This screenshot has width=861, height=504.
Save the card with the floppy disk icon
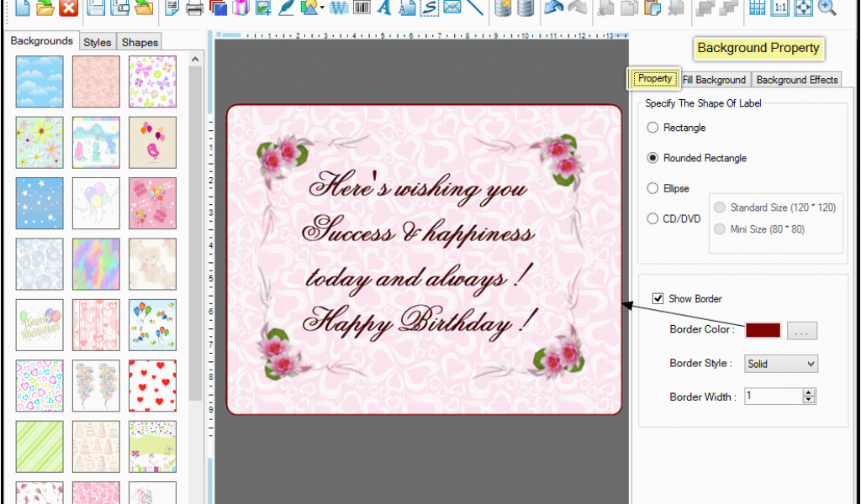pos(96,8)
